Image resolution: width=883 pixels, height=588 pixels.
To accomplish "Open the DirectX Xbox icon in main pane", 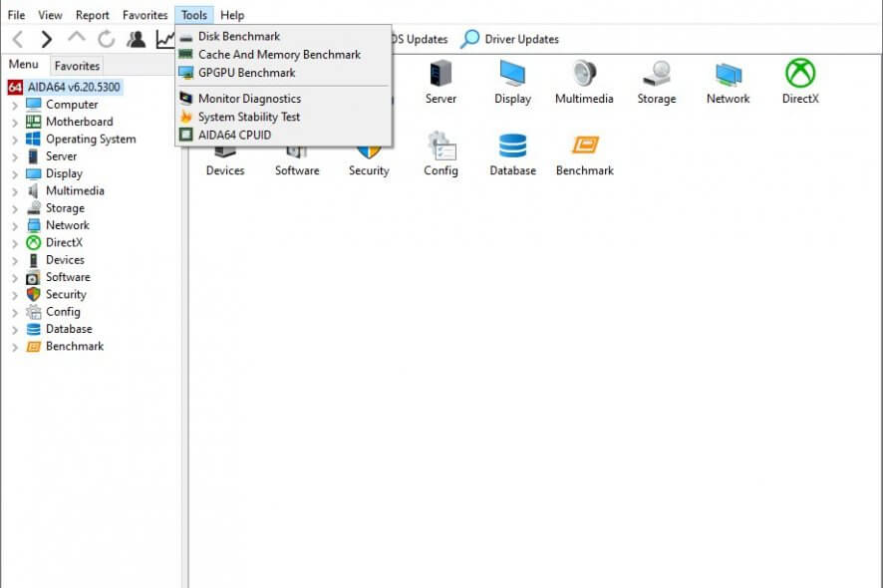I will 800,73.
